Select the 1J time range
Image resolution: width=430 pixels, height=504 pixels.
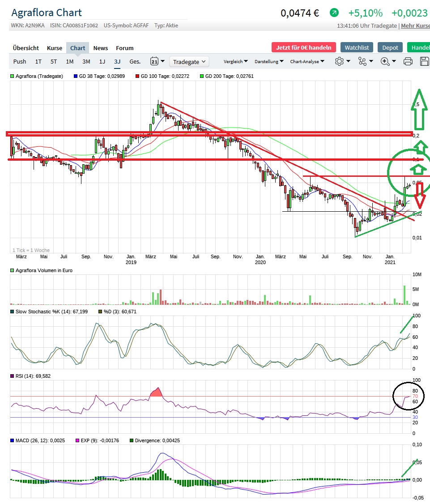[x=102, y=61]
